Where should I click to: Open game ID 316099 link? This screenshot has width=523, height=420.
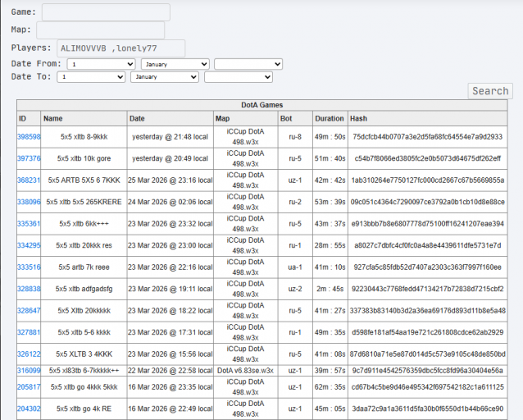(29, 371)
